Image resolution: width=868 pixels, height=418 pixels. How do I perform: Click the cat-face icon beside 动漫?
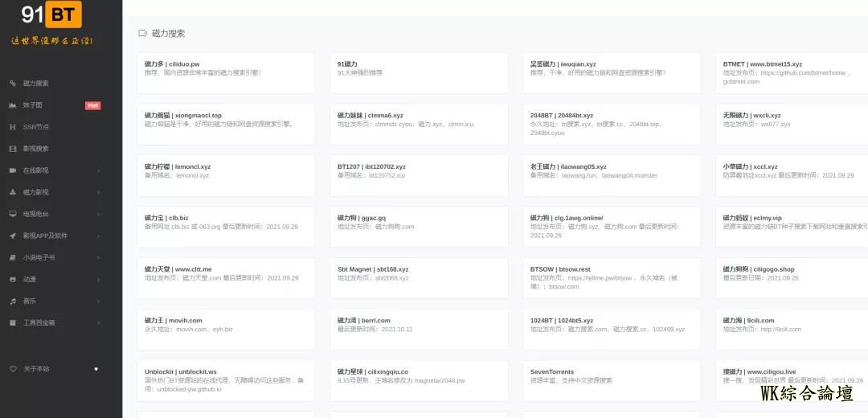pos(13,279)
